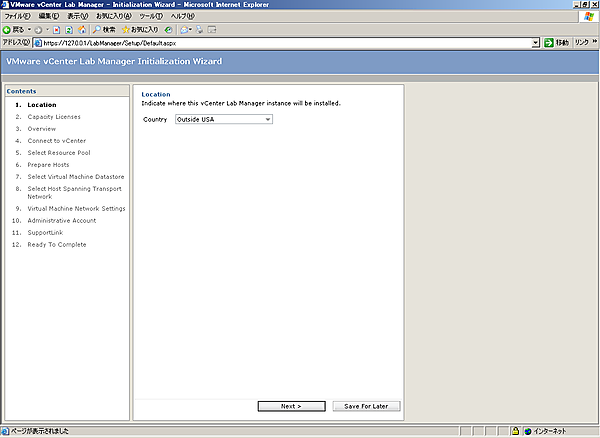Click the mail envelope toolbar icon
The width and height of the screenshot is (600, 438).
point(185,30)
